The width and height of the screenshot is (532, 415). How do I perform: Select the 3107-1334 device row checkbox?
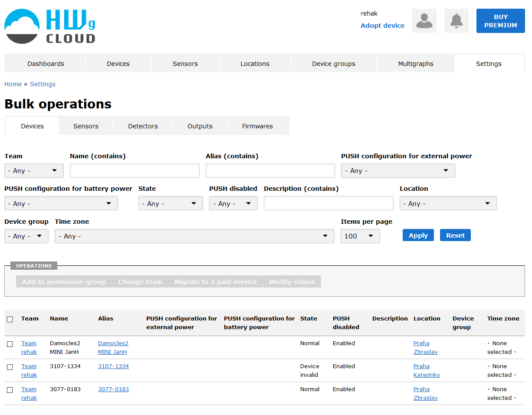pyautogui.click(x=10, y=367)
